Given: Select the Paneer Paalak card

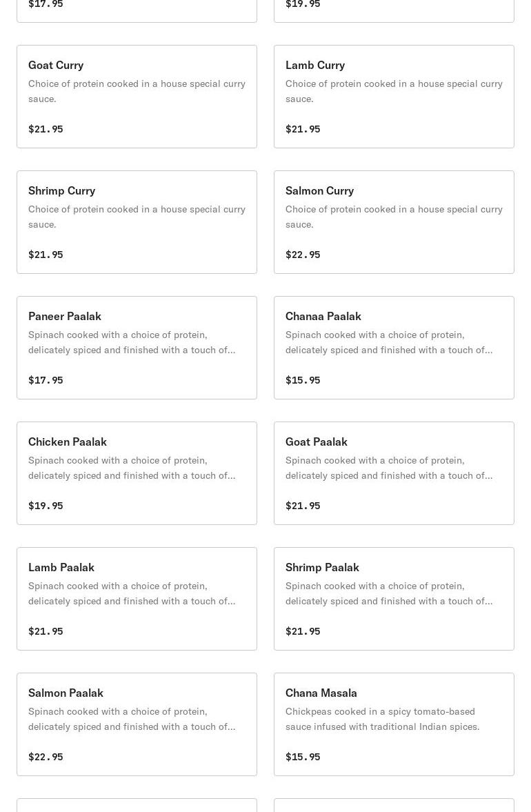Looking at the screenshot, I should click(x=137, y=348).
